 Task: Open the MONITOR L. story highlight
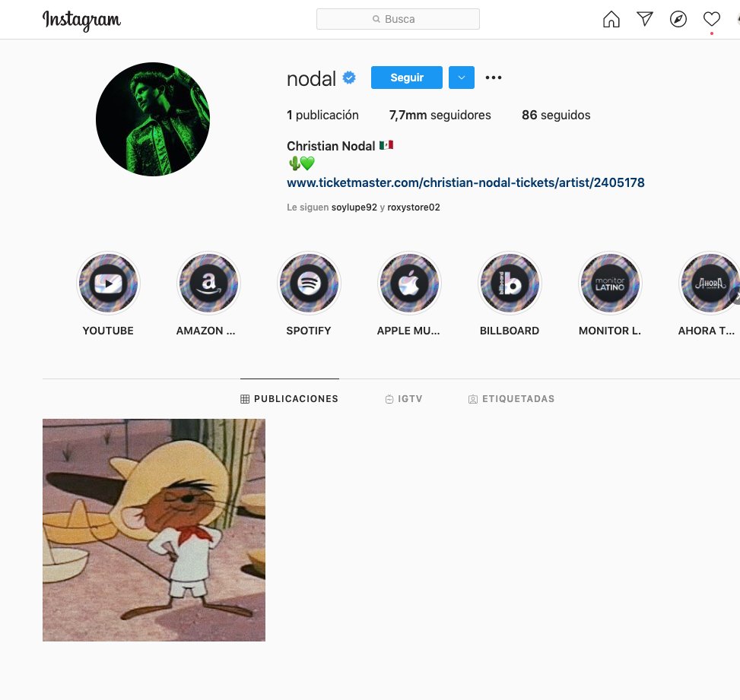610,283
